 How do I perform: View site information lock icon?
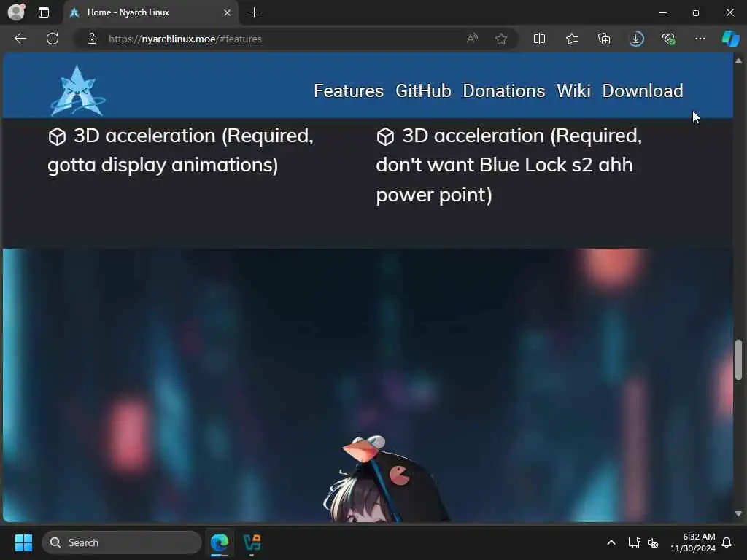point(92,39)
